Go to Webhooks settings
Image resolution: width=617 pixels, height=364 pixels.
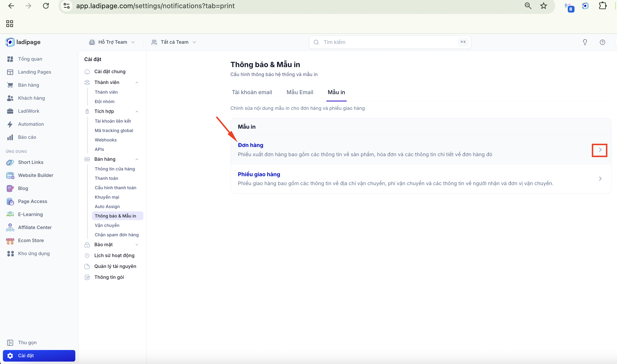(x=106, y=140)
